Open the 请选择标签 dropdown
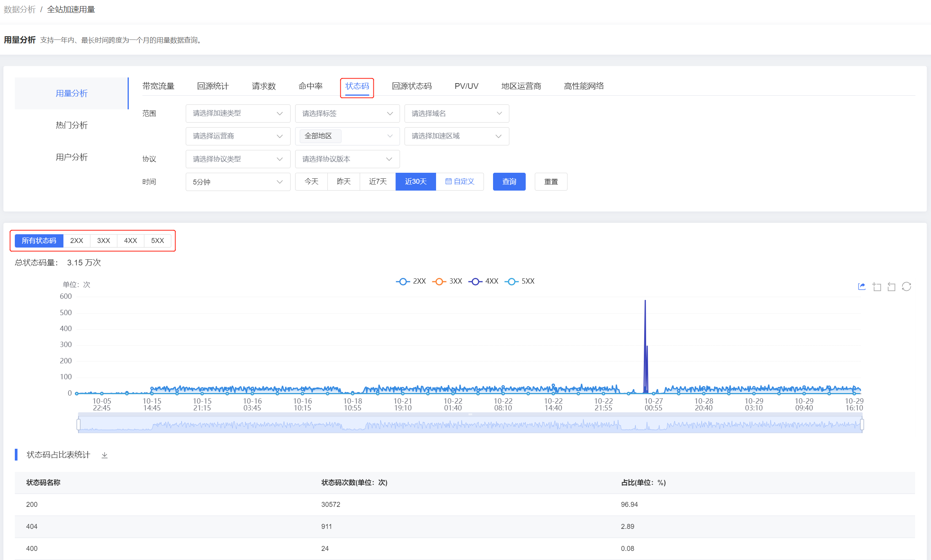Image resolution: width=931 pixels, height=560 pixels. pos(347,114)
